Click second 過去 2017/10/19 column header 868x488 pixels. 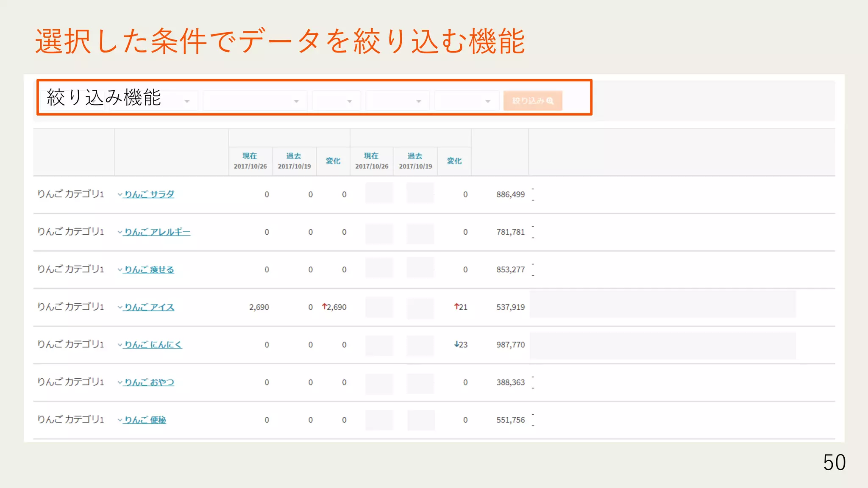click(x=415, y=161)
